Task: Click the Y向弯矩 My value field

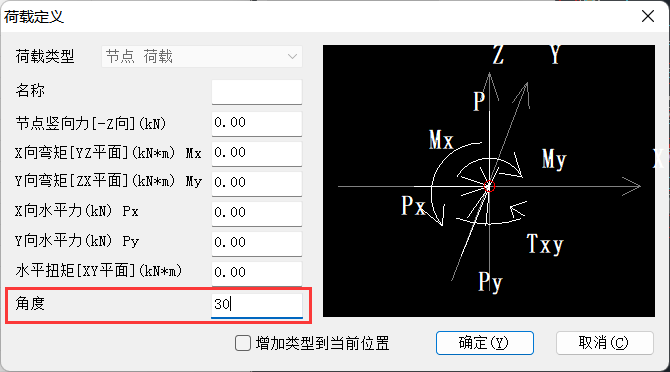Action: pos(257,183)
